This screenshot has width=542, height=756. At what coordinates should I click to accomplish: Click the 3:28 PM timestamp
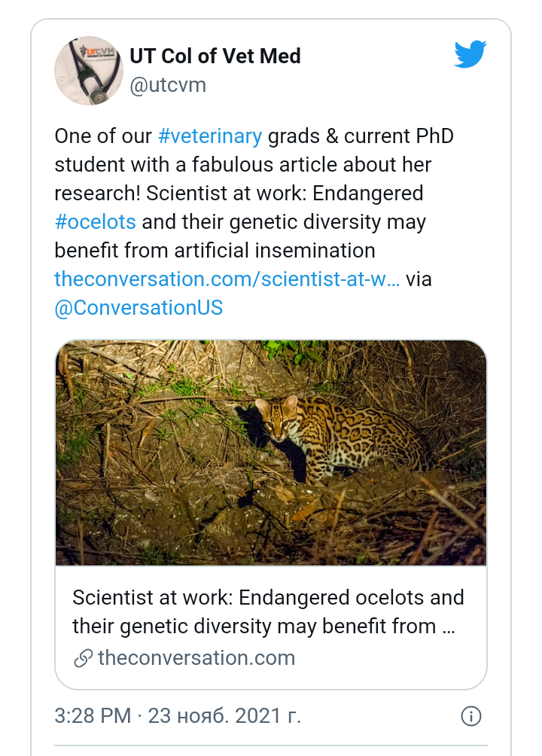(93, 715)
